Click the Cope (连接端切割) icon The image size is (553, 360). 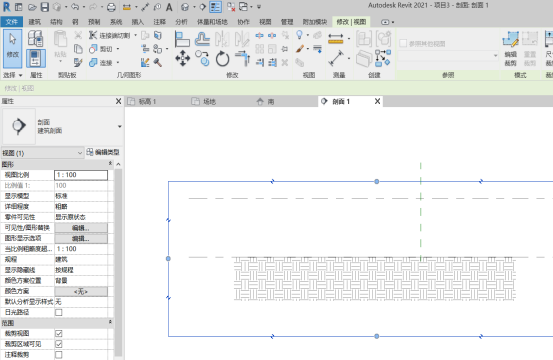click(x=93, y=35)
